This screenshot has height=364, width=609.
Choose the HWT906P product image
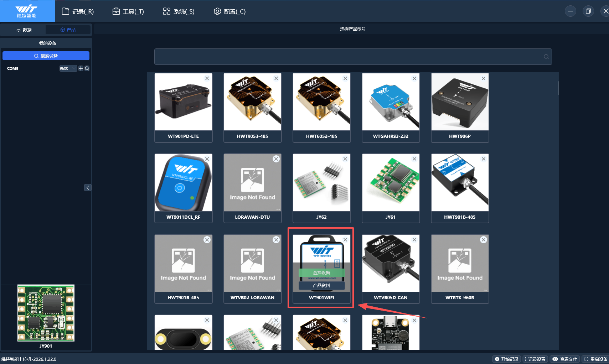pos(460,102)
